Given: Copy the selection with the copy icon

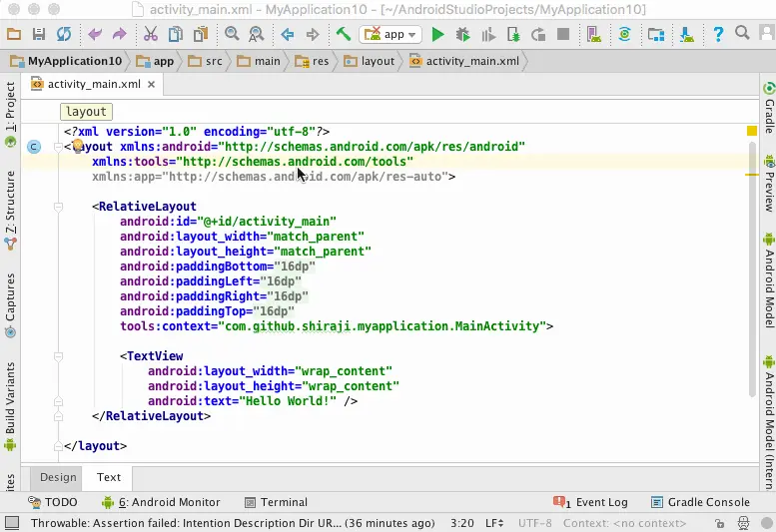Looking at the screenshot, I should [175, 34].
